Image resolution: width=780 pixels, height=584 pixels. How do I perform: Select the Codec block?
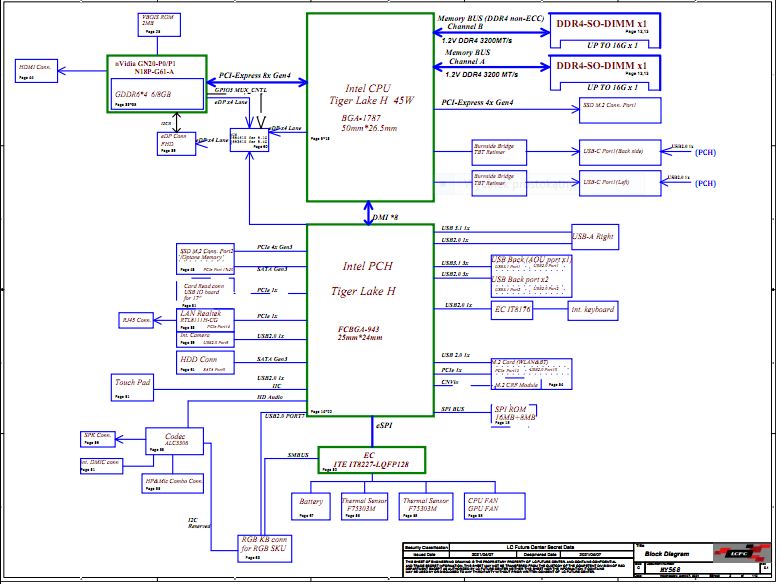pyautogui.click(x=175, y=441)
